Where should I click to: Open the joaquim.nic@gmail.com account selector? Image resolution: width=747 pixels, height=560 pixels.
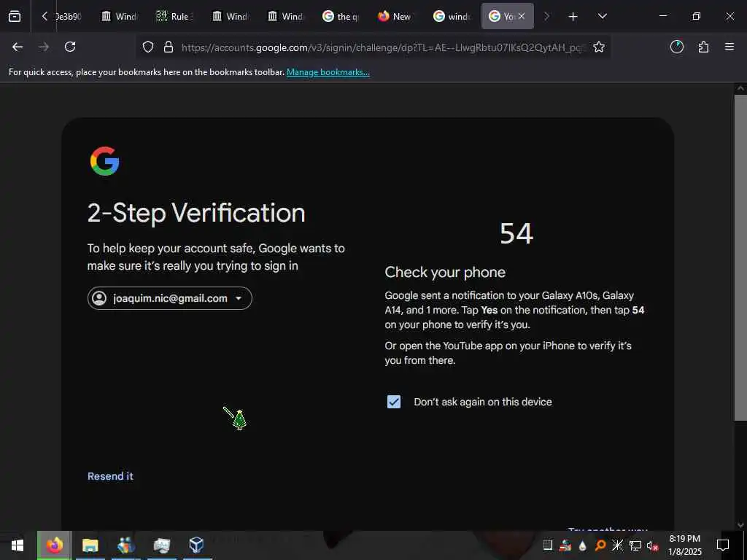click(x=169, y=298)
